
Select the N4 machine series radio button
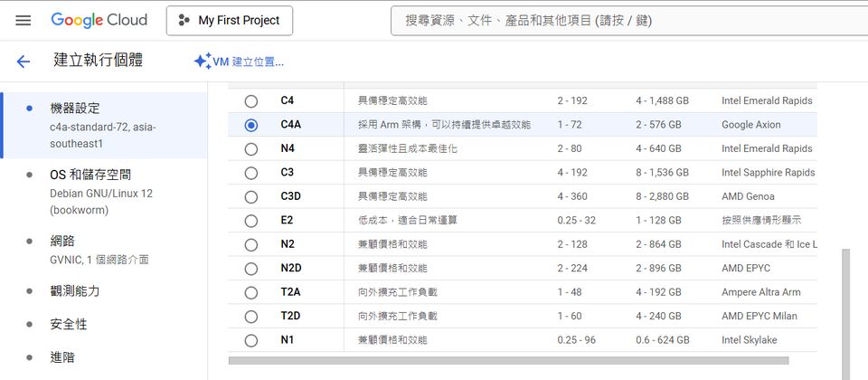251,149
